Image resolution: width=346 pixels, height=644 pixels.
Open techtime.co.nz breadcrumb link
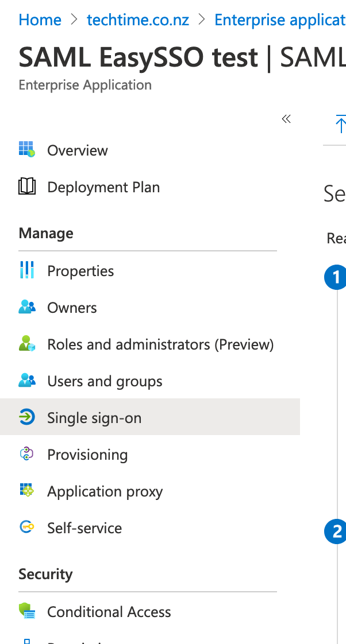tap(138, 20)
